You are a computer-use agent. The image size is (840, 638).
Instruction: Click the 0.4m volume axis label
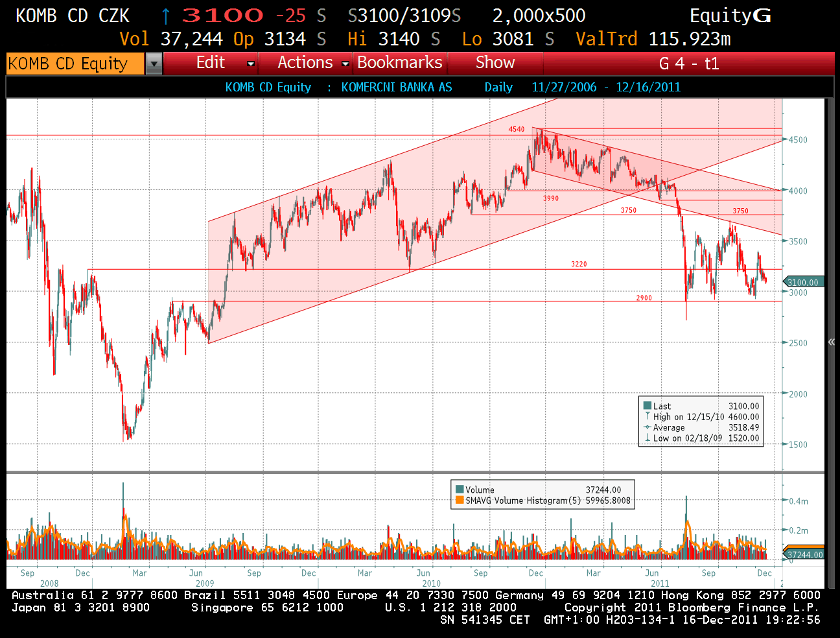[x=799, y=501]
